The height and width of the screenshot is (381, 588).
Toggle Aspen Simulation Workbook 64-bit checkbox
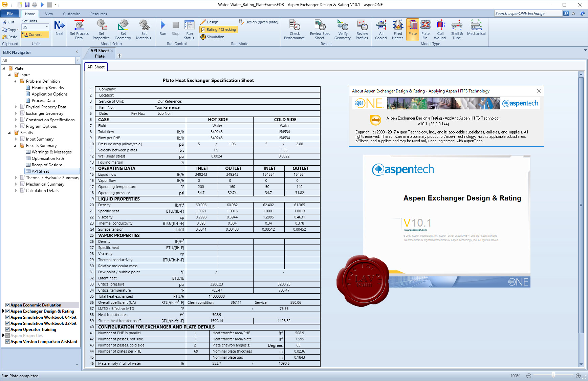coord(7,317)
